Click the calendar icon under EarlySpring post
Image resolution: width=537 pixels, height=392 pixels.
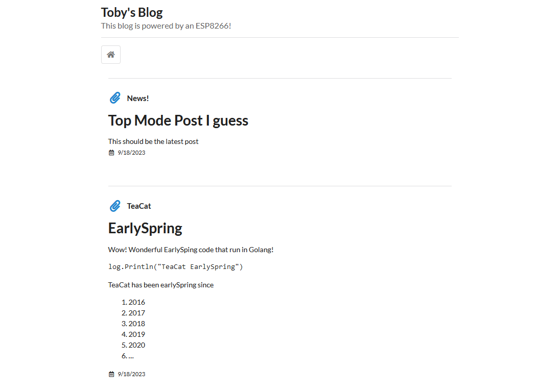[111, 374]
